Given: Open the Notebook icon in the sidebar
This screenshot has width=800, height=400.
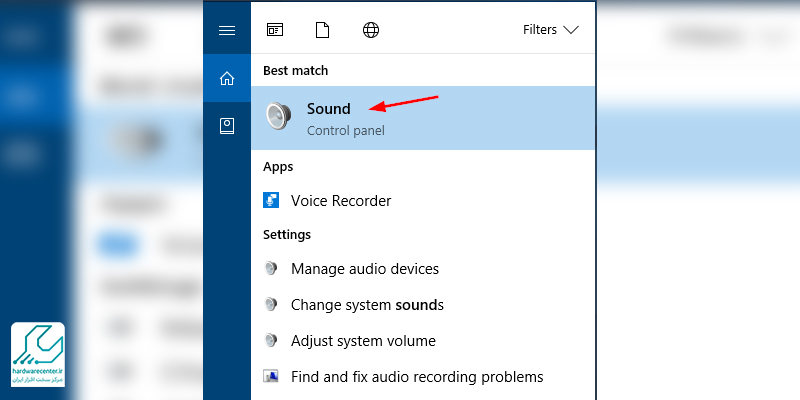Looking at the screenshot, I should point(226,126).
